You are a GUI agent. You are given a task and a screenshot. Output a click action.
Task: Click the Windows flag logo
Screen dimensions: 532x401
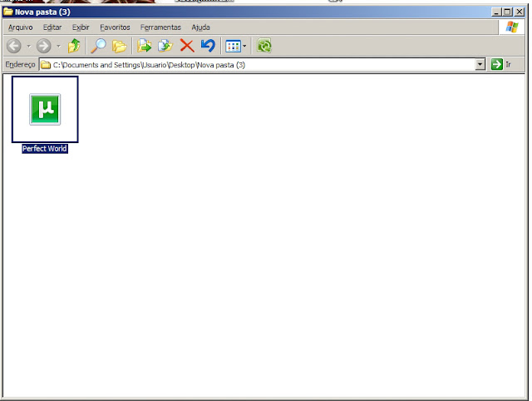[x=512, y=27]
